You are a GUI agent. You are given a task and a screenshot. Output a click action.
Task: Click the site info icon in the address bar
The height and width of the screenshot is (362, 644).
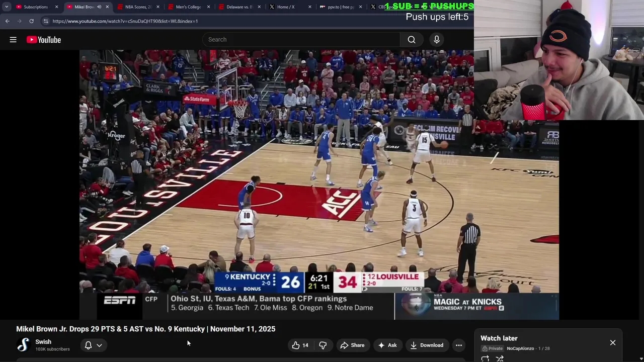pos(46,21)
